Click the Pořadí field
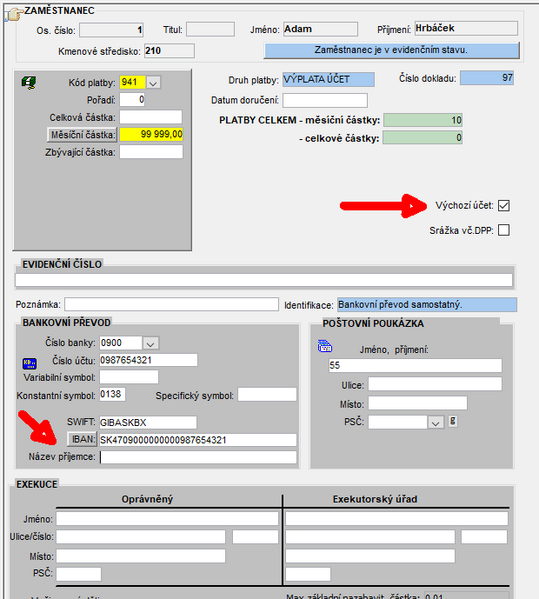This screenshot has width=539, height=599. coord(132,100)
